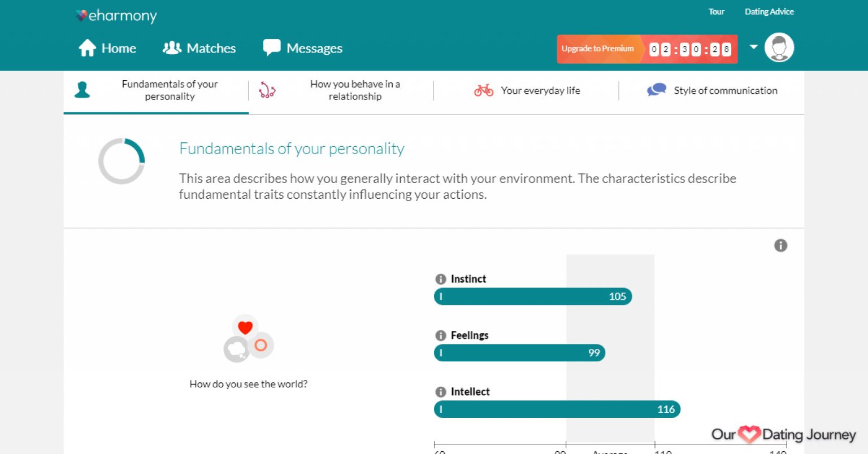
Task: Click the chat bubbles icon for communication style
Action: (657, 89)
